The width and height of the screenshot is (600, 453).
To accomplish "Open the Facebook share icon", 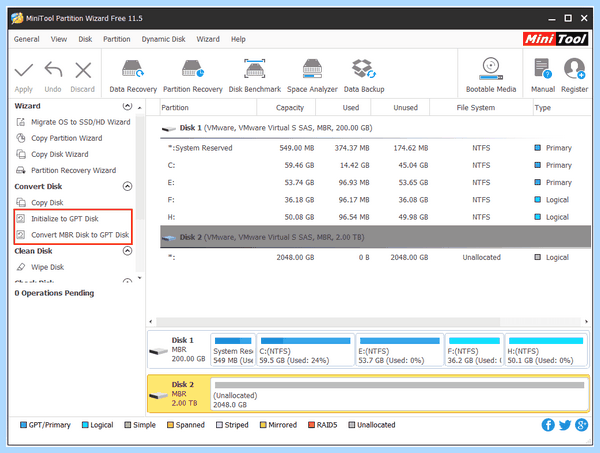I will click(548, 425).
